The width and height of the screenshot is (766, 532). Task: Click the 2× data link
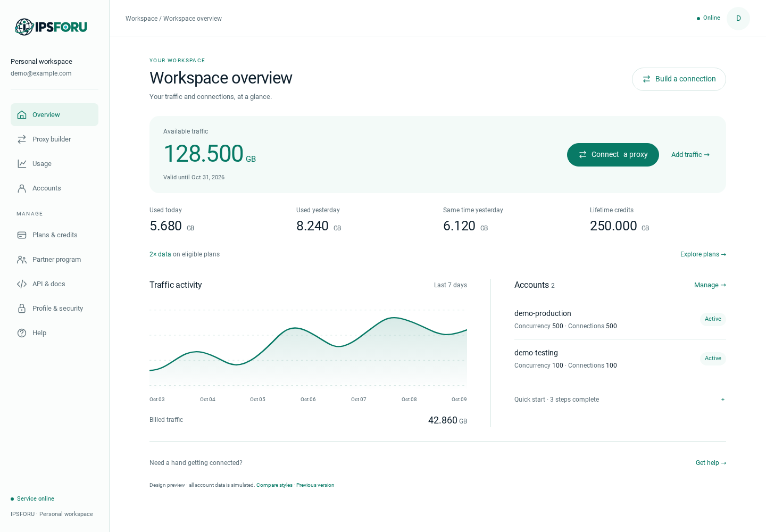coord(160,254)
